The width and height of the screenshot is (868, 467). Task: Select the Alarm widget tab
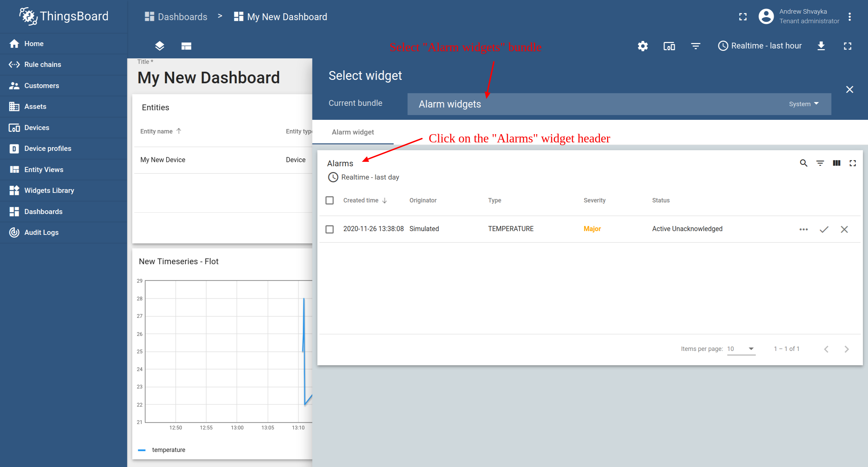[353, 132]
